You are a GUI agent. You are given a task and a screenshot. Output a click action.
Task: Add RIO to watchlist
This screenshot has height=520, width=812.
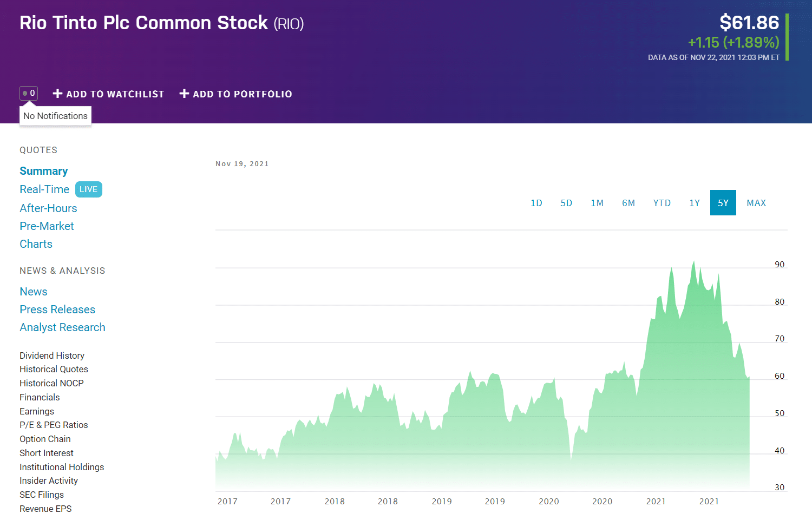[108, 94]
